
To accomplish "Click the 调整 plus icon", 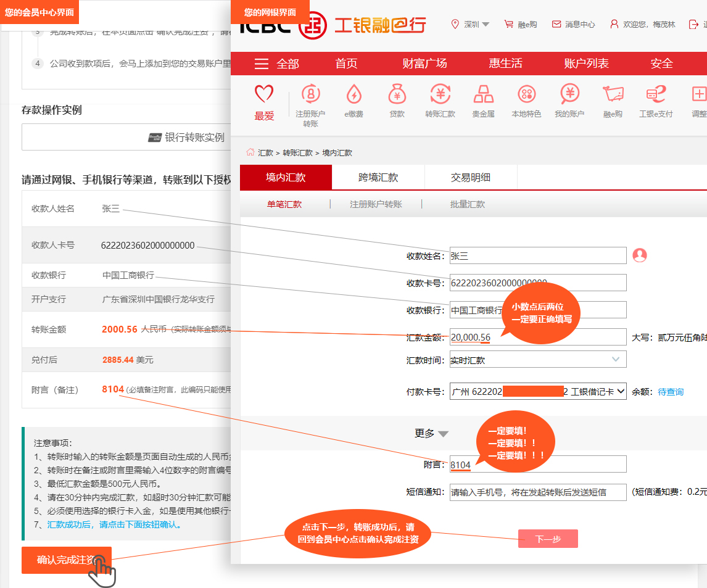I will pos(699,94).
